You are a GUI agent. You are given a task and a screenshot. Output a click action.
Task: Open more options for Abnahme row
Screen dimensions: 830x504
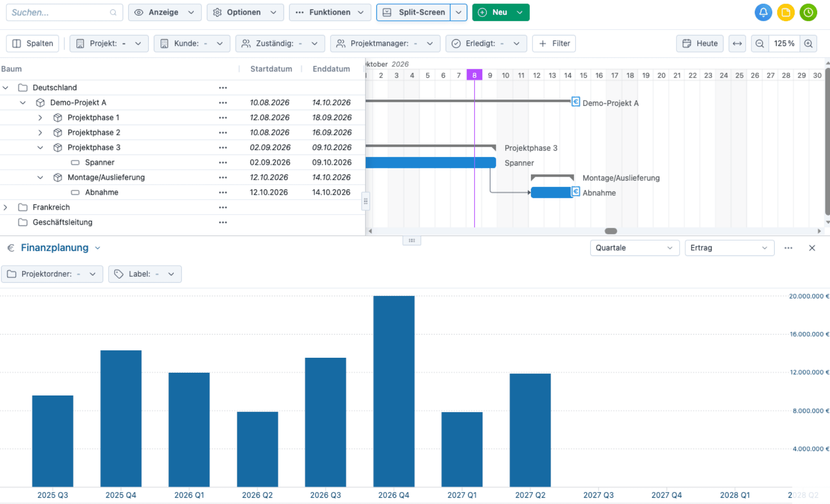(223, 192)
